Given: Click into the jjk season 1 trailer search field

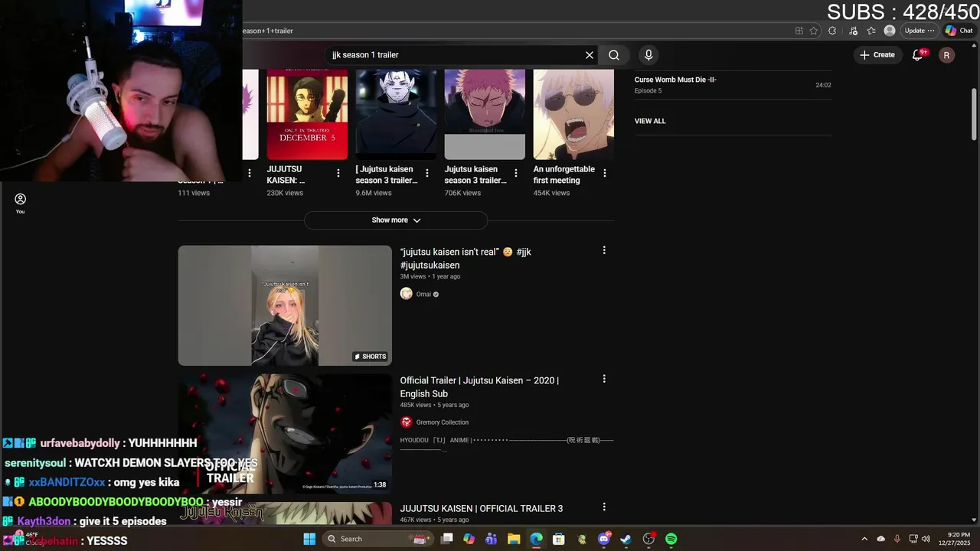Looking at the screenshot, I should pos(453,55).
